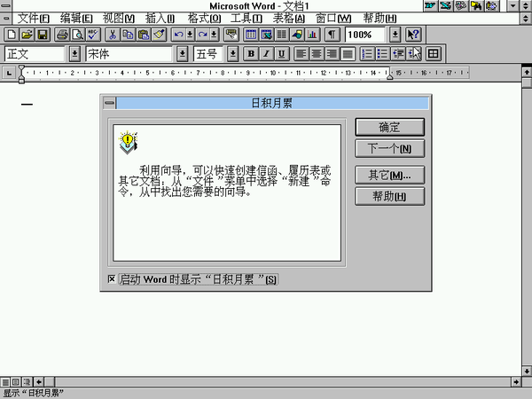532x399 pixels.
Task: Switch to Page Layout view button
Action: 16,382
